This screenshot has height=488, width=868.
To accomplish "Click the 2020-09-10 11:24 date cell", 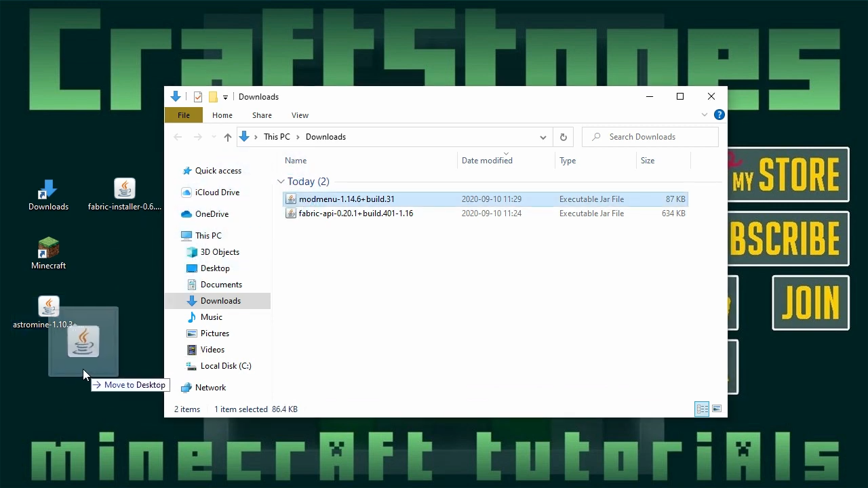I will (492, 213).
